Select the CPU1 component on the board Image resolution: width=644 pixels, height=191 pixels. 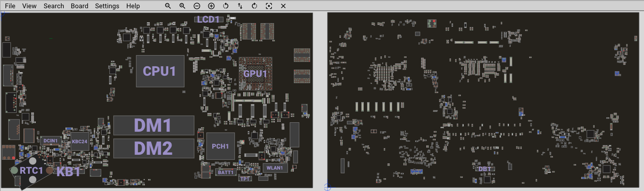(x=160, y=71)
